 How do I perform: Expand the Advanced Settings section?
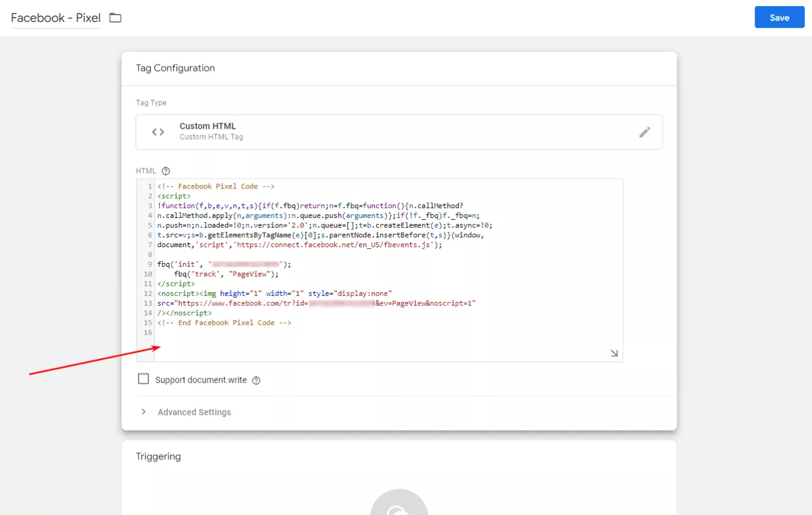399,412
